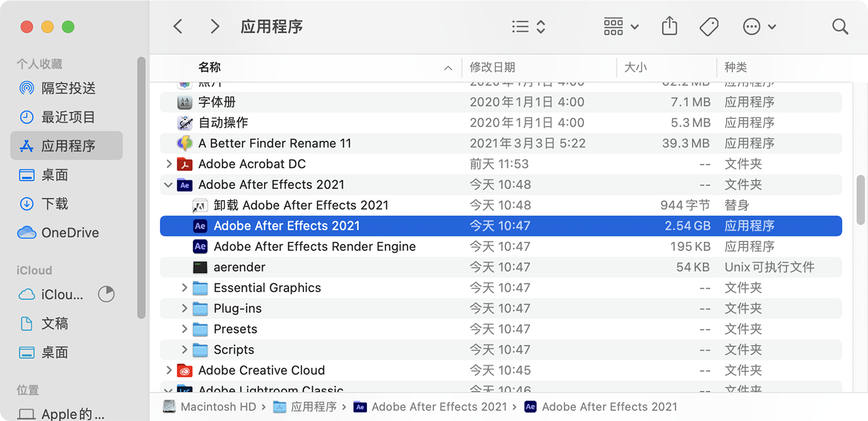Expand the Scripts folder
The image size is (868, 421).
point(184,350)
